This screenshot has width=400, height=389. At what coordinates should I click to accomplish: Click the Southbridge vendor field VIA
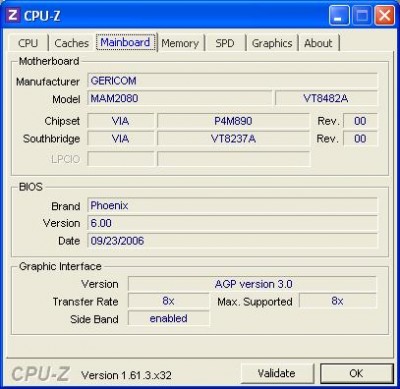[121, 138]
